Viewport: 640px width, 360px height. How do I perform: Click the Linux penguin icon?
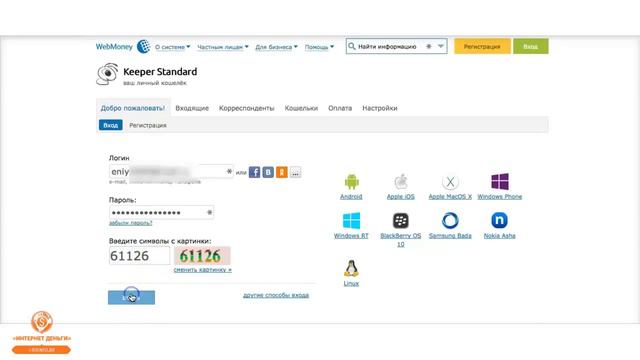coord(351,268)
